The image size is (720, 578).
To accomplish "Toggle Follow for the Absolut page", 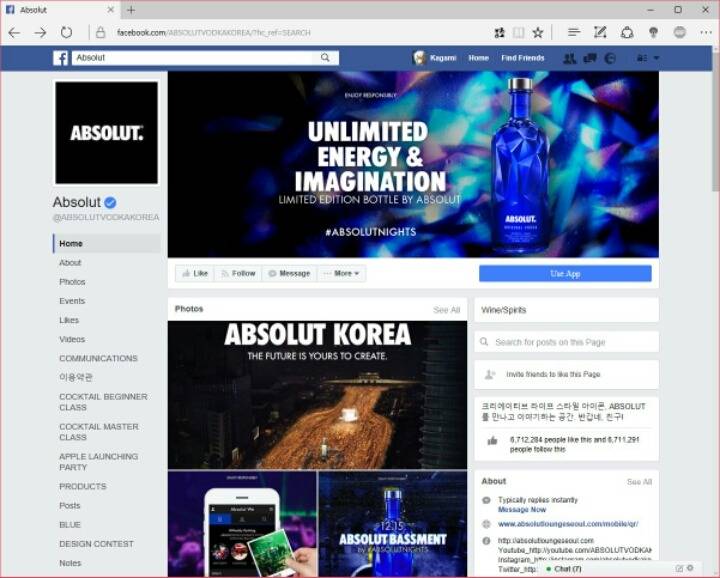I will click(x=239, y=273).
